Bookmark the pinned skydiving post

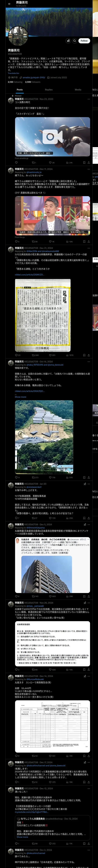click(84, 162)
